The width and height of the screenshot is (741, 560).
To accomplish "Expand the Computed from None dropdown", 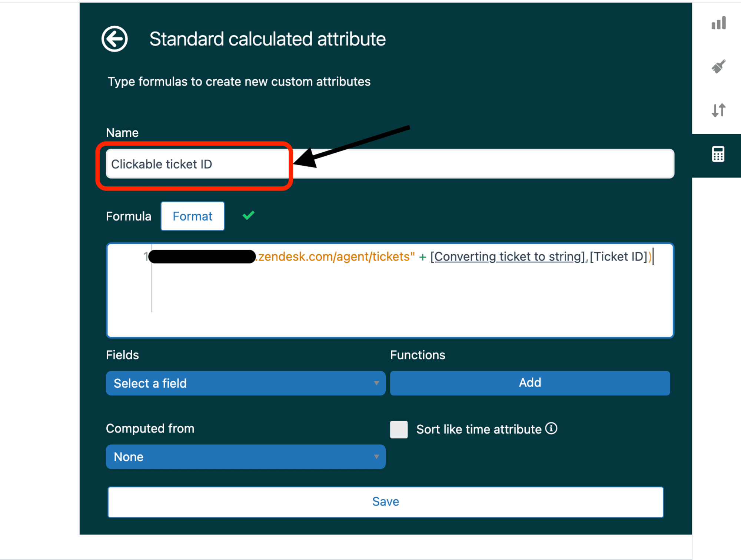I will (x=246, y=457).
